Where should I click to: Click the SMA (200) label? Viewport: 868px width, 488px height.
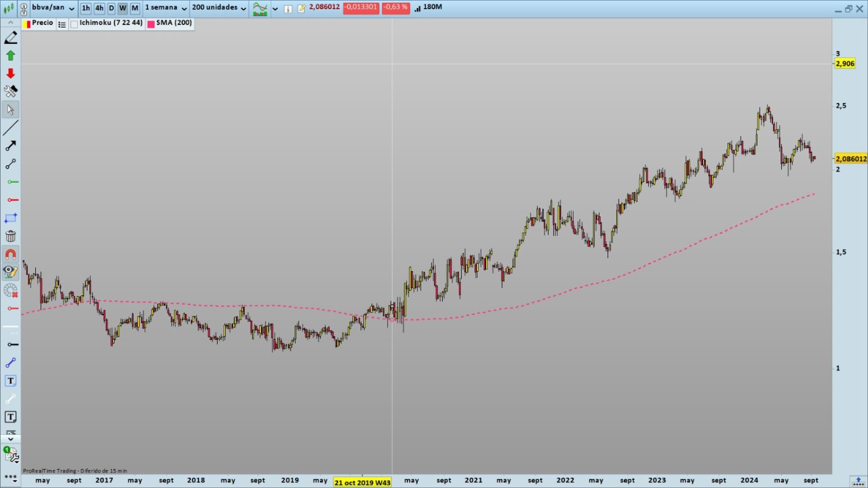(174, 23)
